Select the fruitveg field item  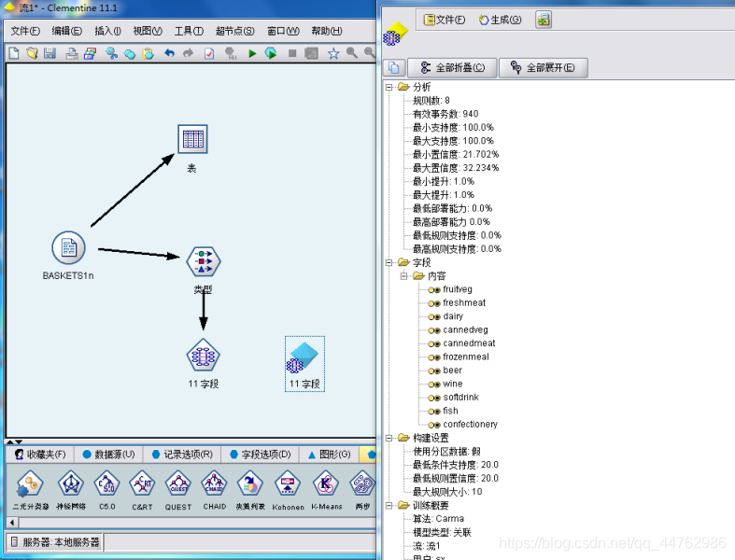point(458,289)
